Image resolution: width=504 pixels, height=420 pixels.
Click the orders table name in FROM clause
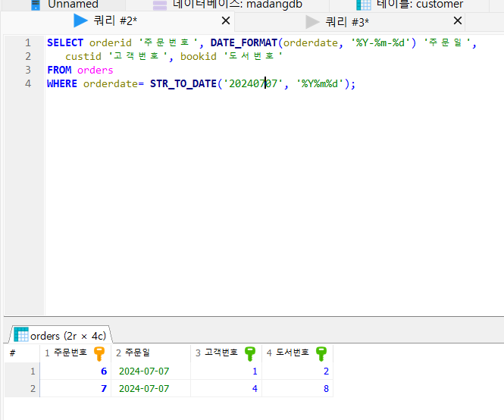pyautogui.click(x=95, y=70)
